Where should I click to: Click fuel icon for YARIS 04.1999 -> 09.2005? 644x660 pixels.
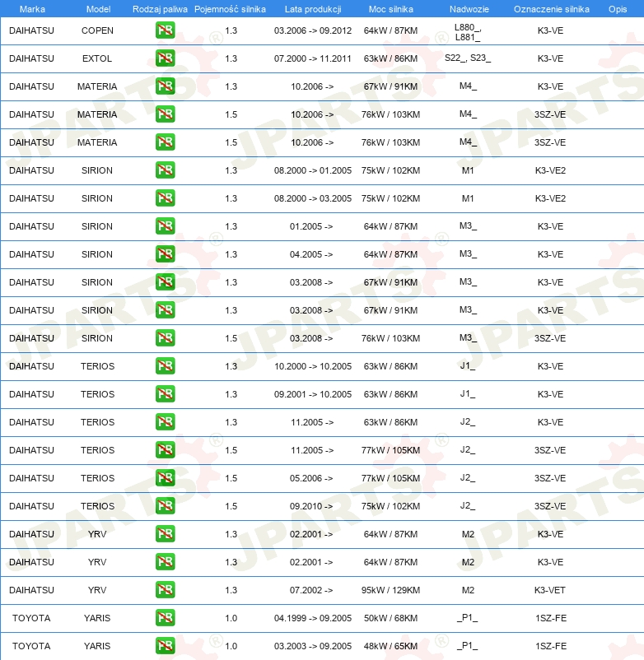coord(165,618)
